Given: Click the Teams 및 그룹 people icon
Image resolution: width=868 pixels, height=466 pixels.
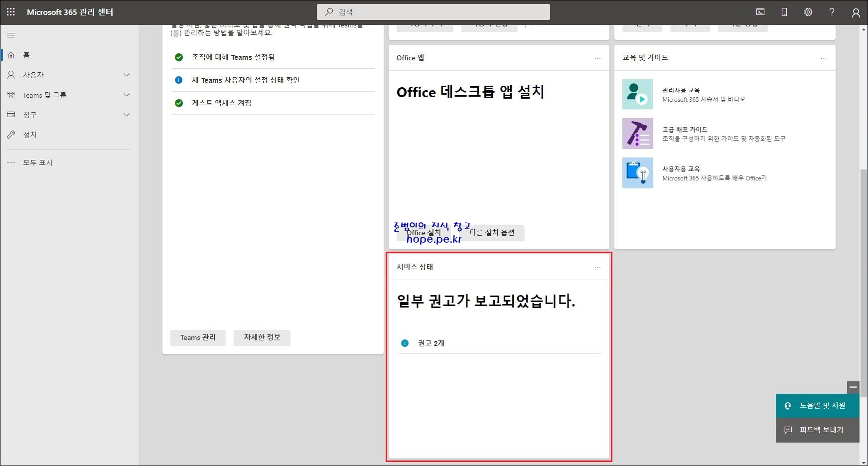Looking at the screenshot, I should (x=11, y=95).
